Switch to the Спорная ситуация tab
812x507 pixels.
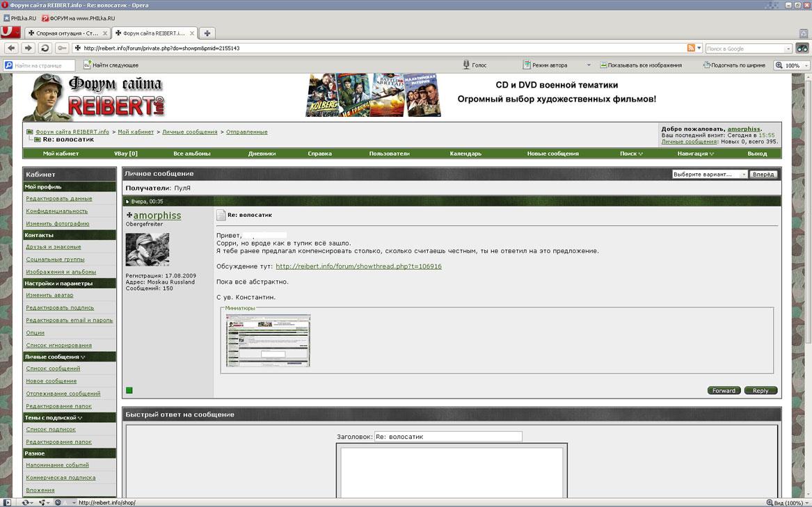pyautogui.click(x=67, y=33)
